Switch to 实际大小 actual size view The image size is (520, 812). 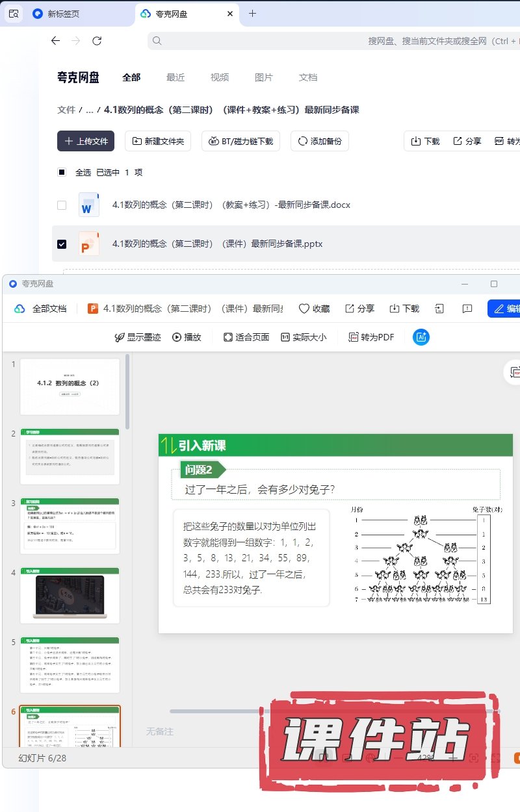click(304, 337)
